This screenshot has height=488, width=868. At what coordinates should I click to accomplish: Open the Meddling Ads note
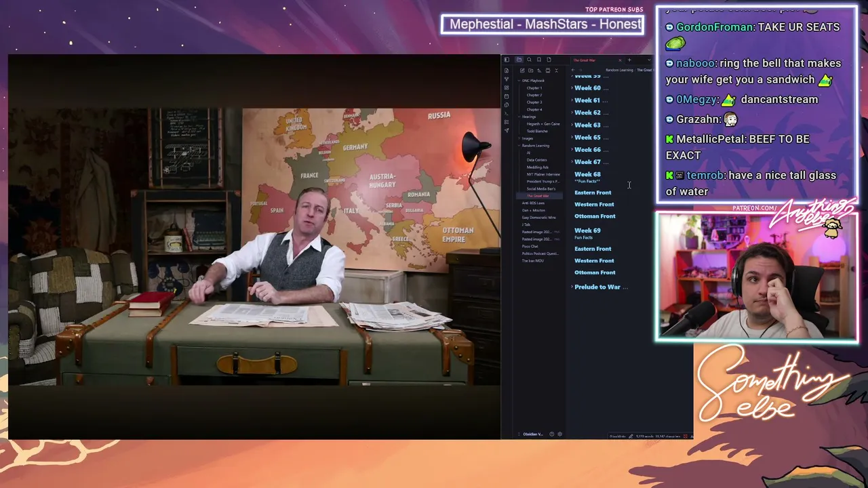click(x=538, y=167)
